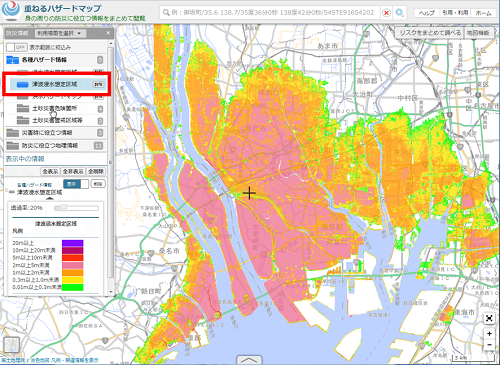Expand the bottom panel up-arrow tab

tap(249, 360)
